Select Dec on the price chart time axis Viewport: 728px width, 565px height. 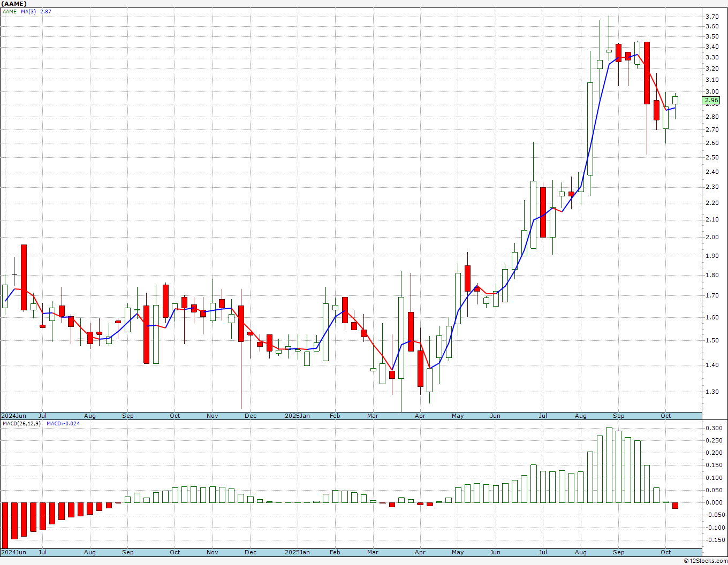251,416
